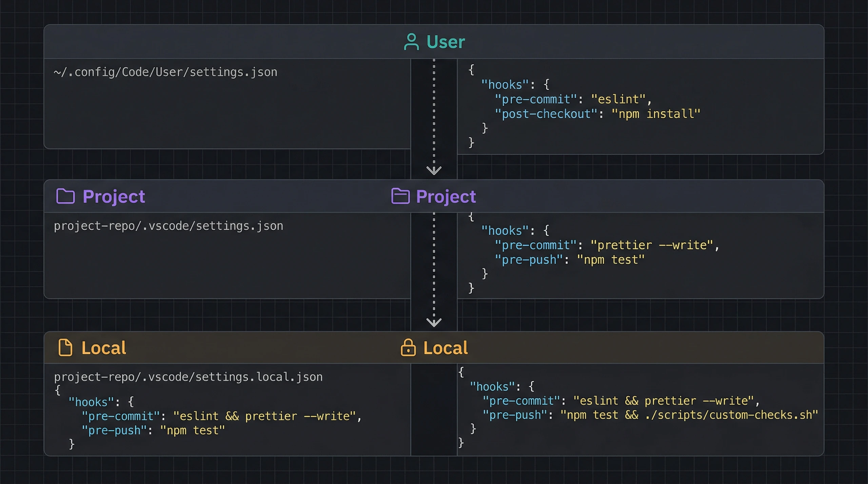
Task: Click the document icon next to Local
Action: tap(66, 347)
